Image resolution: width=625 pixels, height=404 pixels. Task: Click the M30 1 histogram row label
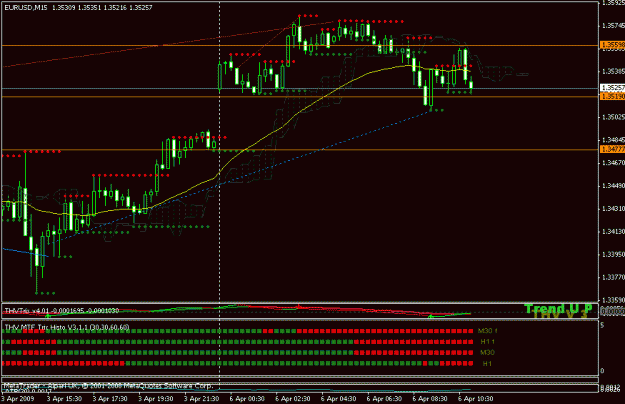click(487, 331)
